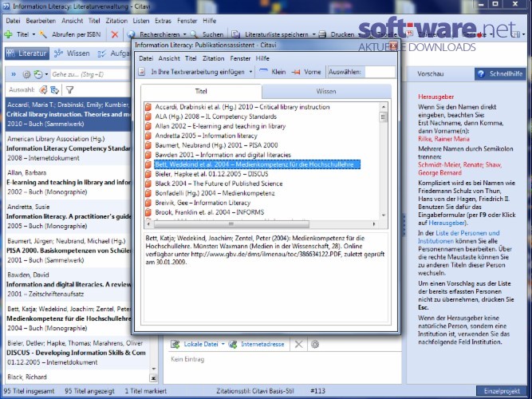Click the book icon beside Accardi, Drabinski entry
Image resolution: width=532 pixels, height=399 pixels.
click(148, 107)
